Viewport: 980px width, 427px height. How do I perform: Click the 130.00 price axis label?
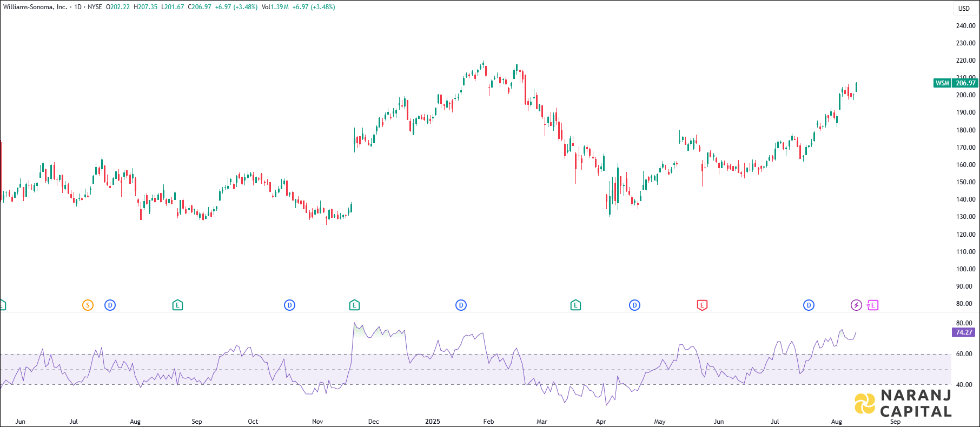pos(965,217)
